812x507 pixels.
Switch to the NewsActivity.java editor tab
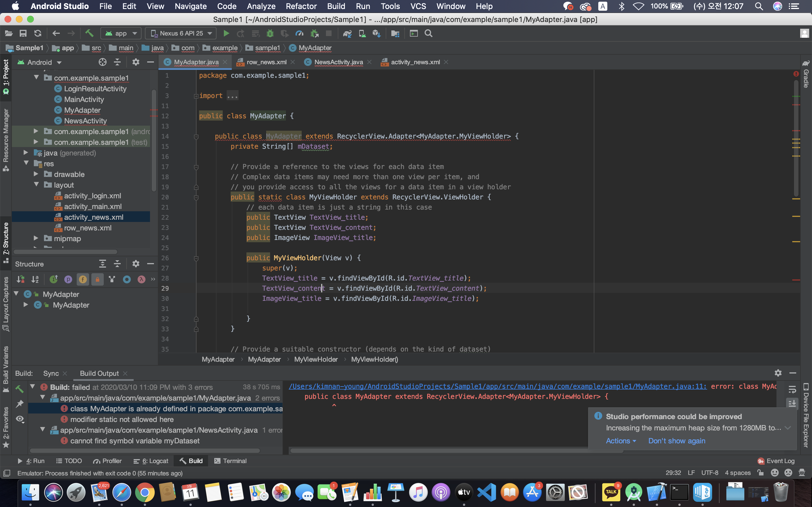(x=338, y=62)
